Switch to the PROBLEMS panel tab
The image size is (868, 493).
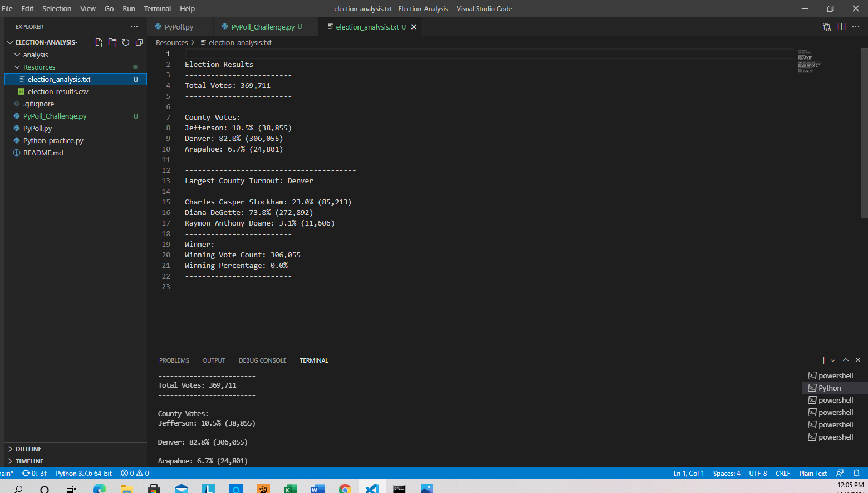click(x=174, y=360)
